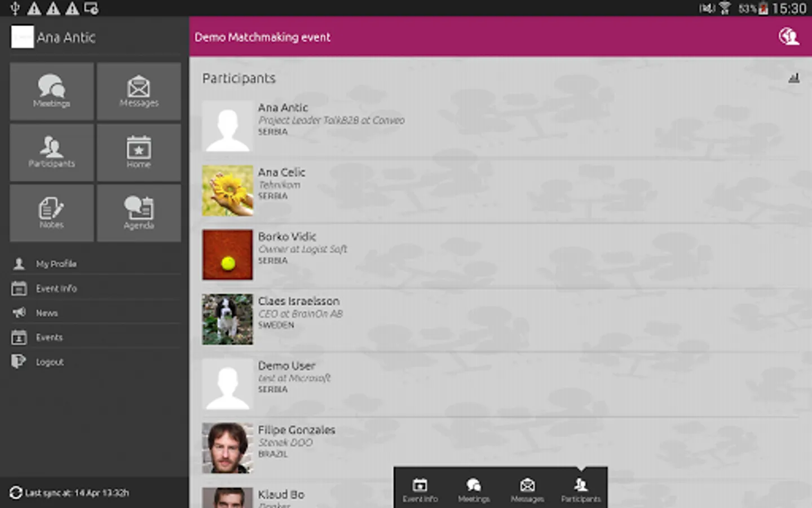Tap the 15:30 clock in status bar
The height and width of the screenshot is (508, 812).
click(789, 8)
